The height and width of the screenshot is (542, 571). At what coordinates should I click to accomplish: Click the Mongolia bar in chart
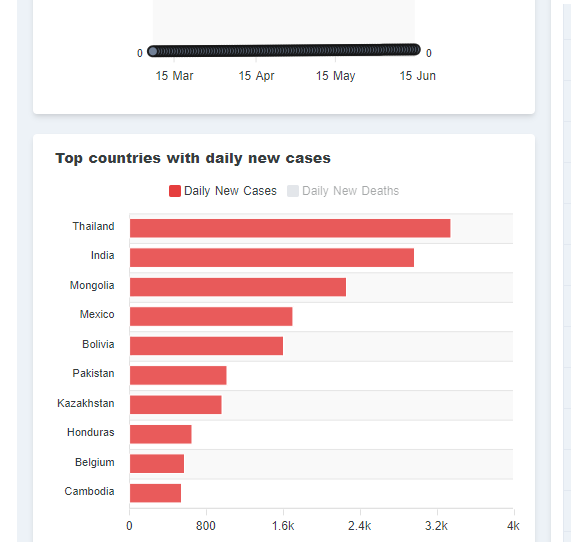pos(238,287)
